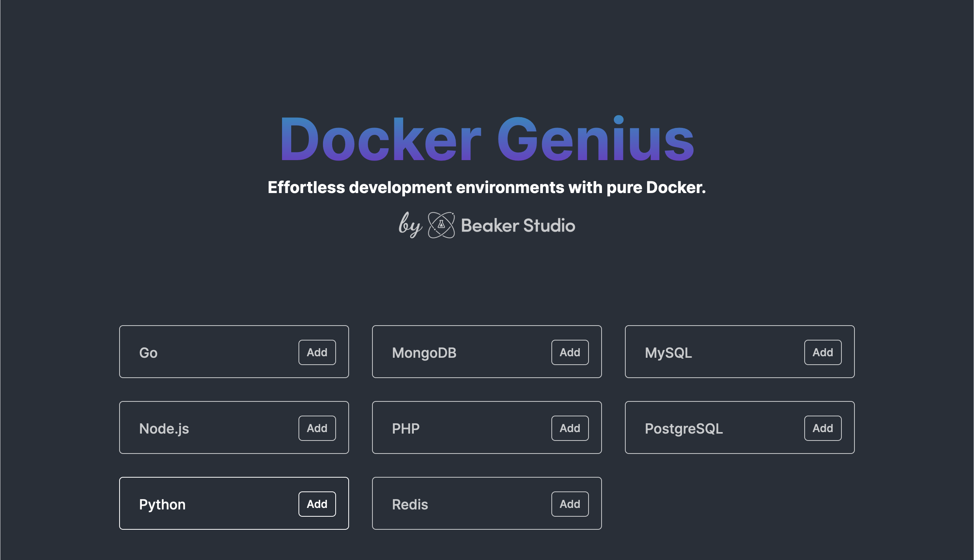The image size is (974, 560).
Task: Add the PostgreSQL environment
Action: 822,428
